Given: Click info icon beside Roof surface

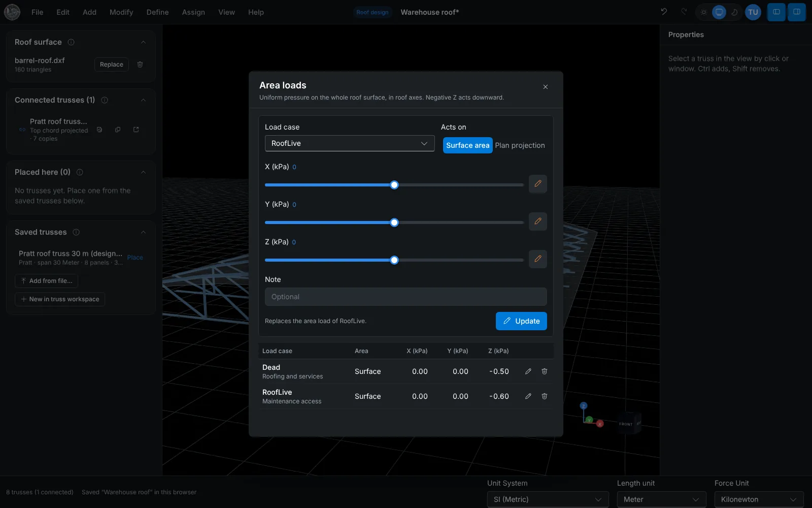Looking at the screenshot, I should click(71, 42).
